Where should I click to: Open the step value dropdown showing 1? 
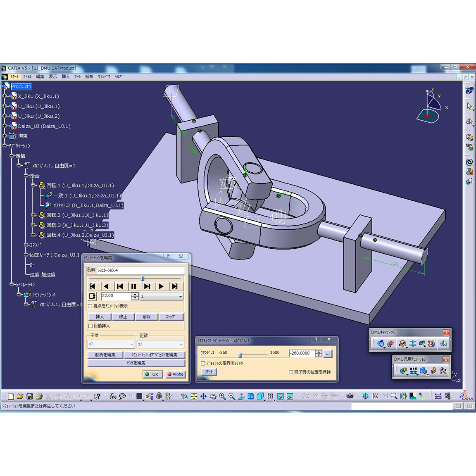(x=162, y=296)
